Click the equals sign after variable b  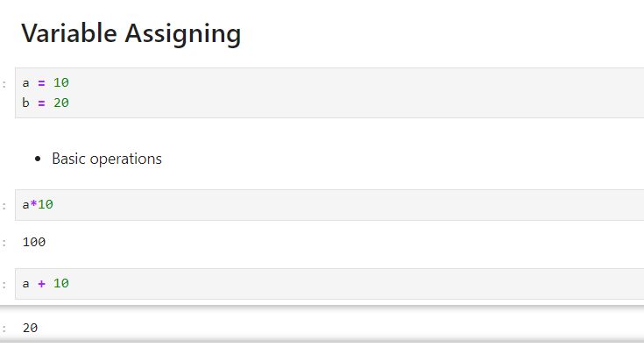click(41, 103)
